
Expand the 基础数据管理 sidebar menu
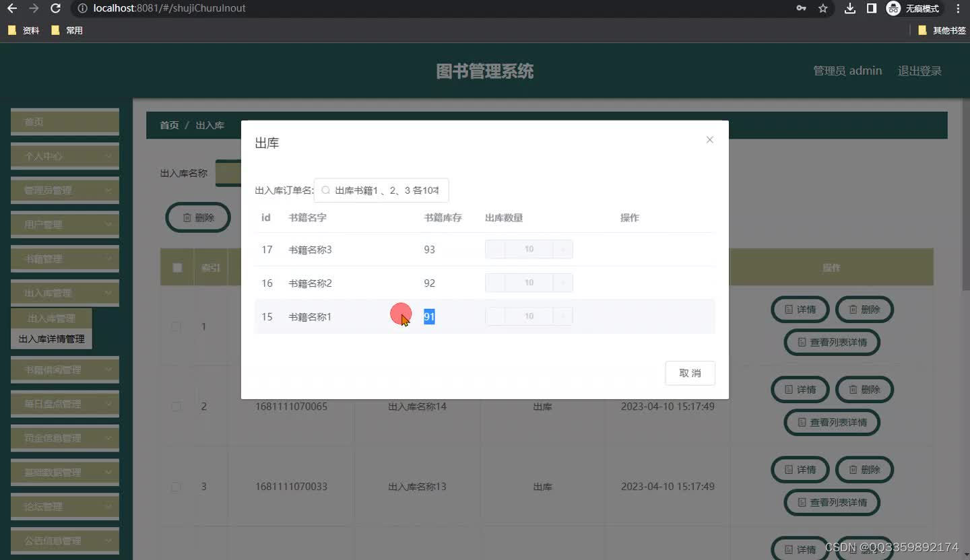(65, 473)
